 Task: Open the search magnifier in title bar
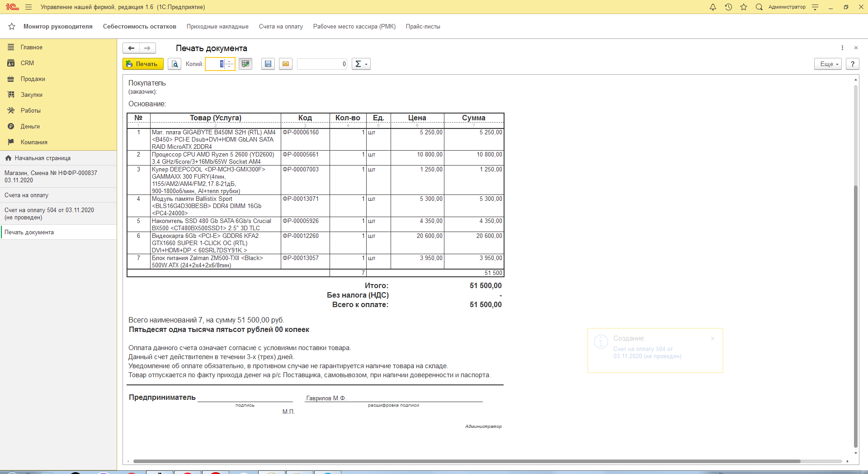pyautogui.click(x=759, y=7)
